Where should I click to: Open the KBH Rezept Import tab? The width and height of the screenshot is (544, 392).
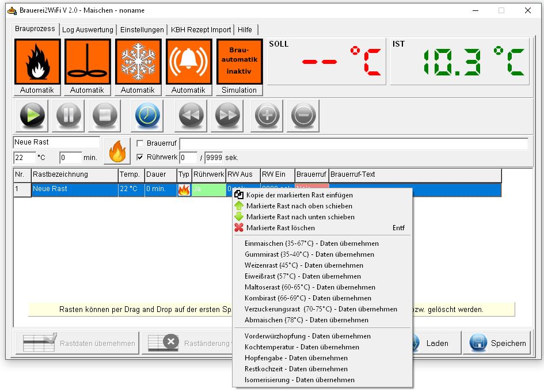pyautogui.click(x=201, y=29)
